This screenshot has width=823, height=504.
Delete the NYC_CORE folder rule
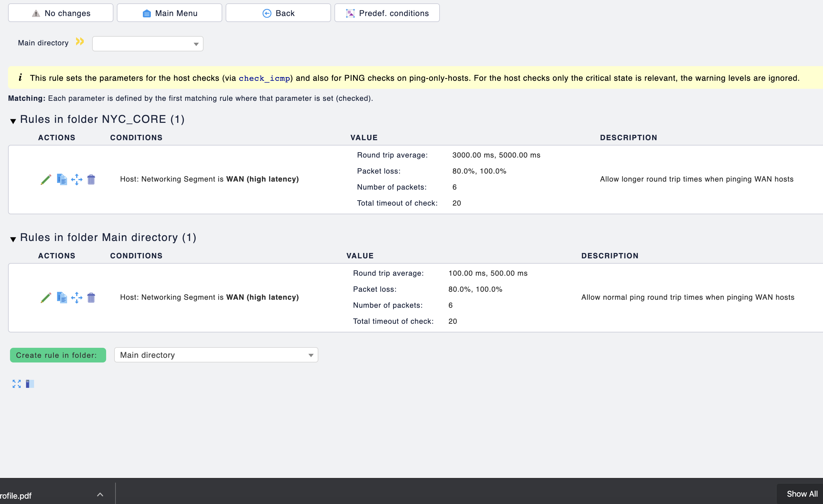(91, 179)
